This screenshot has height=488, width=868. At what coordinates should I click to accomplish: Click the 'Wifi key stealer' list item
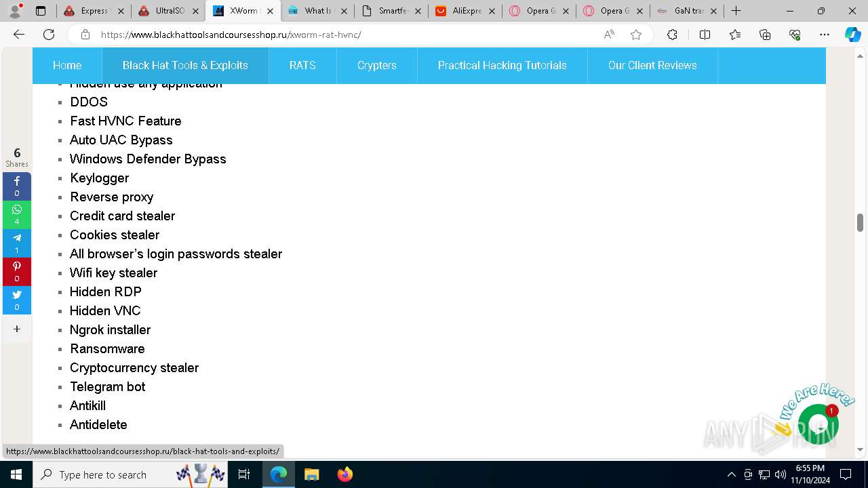(x=113, y=272)
